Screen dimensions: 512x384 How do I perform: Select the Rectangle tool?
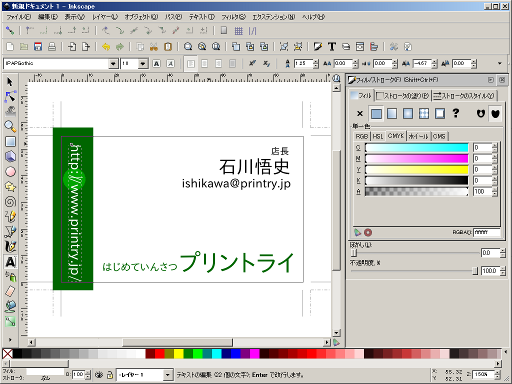tap(10, 142)
